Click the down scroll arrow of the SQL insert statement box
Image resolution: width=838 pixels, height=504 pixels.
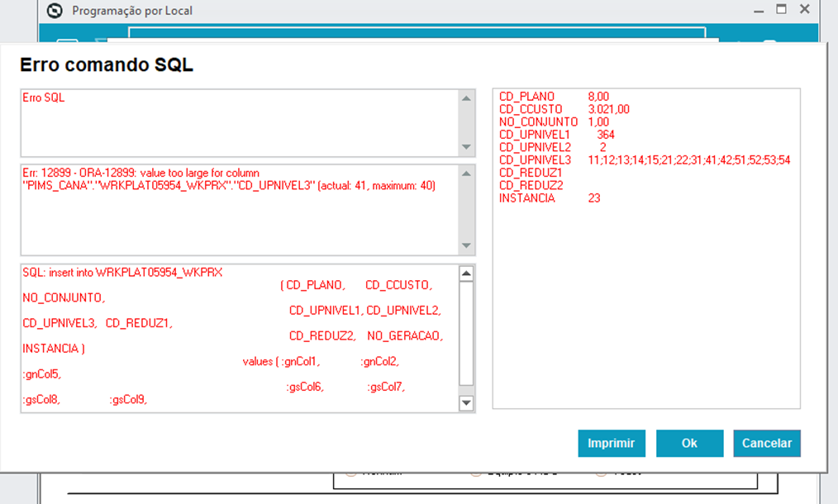tap(468, 403)
